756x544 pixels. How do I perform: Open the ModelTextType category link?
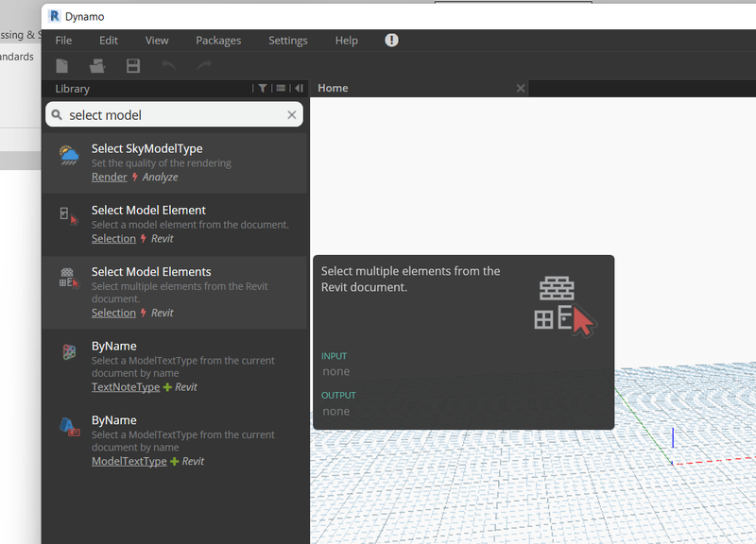point(129,461)
